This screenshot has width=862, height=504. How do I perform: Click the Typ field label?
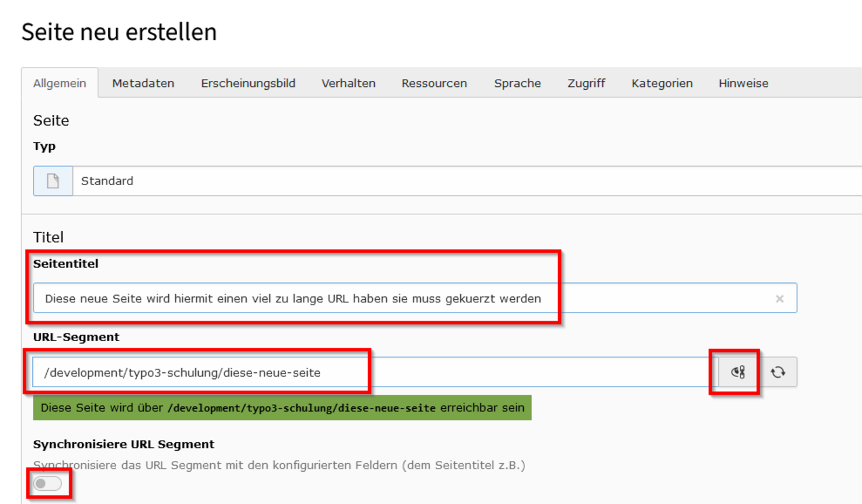click(44, 147)
